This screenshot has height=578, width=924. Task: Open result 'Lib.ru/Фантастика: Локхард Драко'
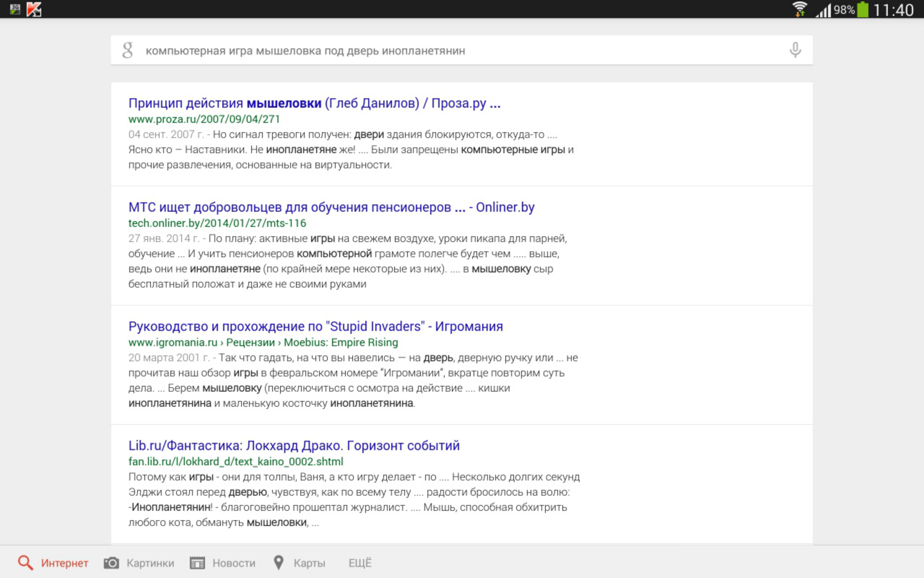(x=293, y=446)
